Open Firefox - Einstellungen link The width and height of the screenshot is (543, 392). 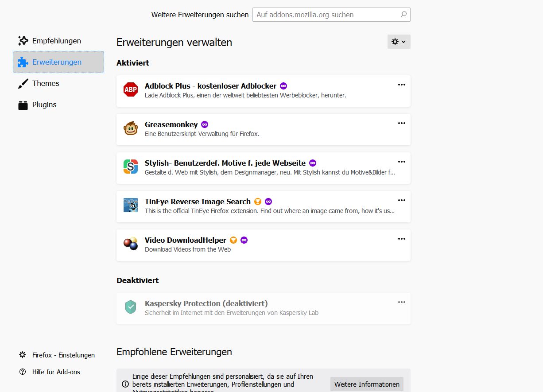[63, 355]
